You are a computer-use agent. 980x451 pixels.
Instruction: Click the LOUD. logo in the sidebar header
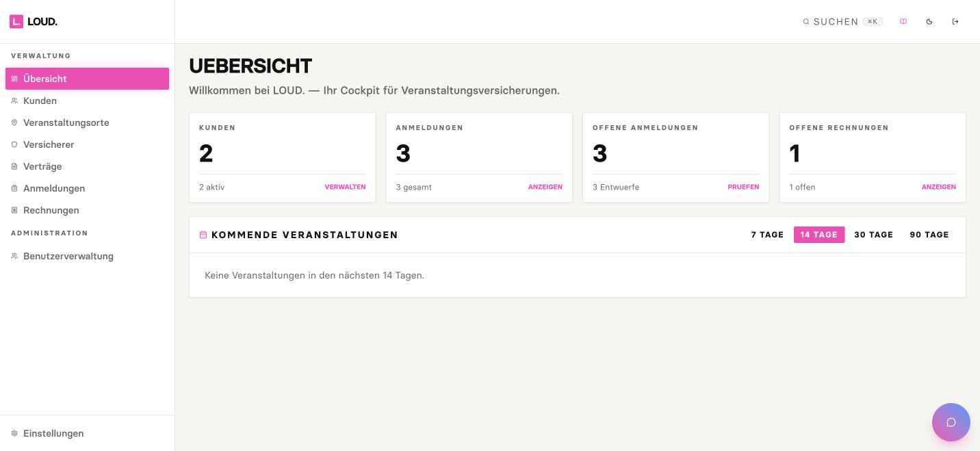pos(34,22)
